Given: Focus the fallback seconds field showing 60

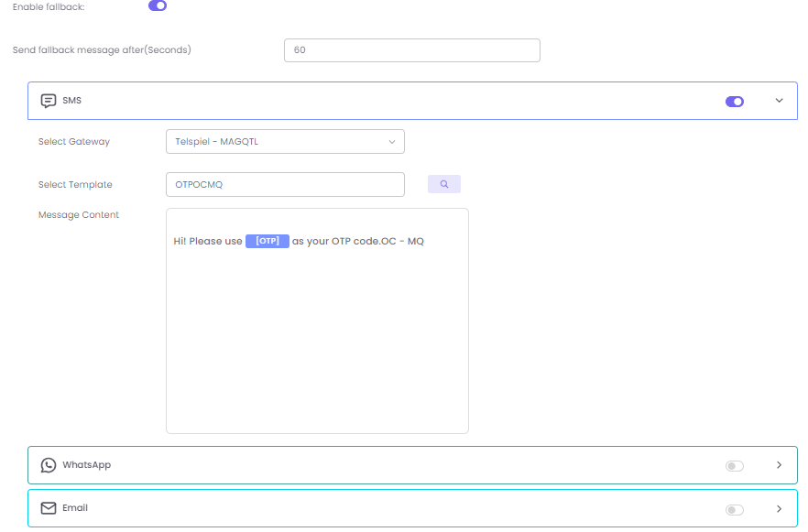Looking at the screenshot, I should coord(411,50).
